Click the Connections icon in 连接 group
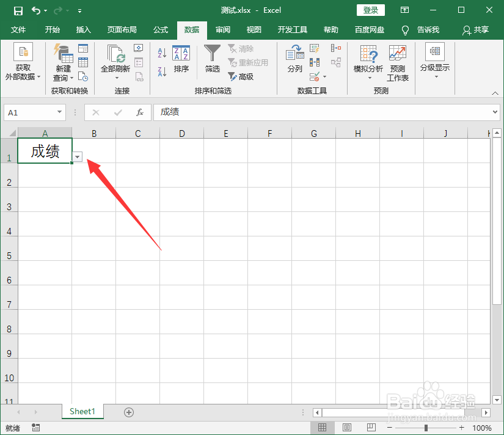This screenshot has width=504, height=435. coord(139,48)
